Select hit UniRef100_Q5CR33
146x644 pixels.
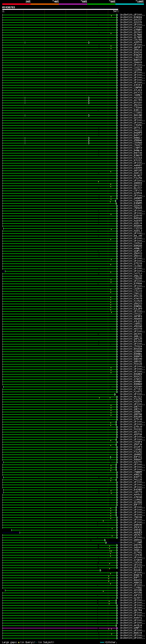pyautogui.click(x=131, y=527)
